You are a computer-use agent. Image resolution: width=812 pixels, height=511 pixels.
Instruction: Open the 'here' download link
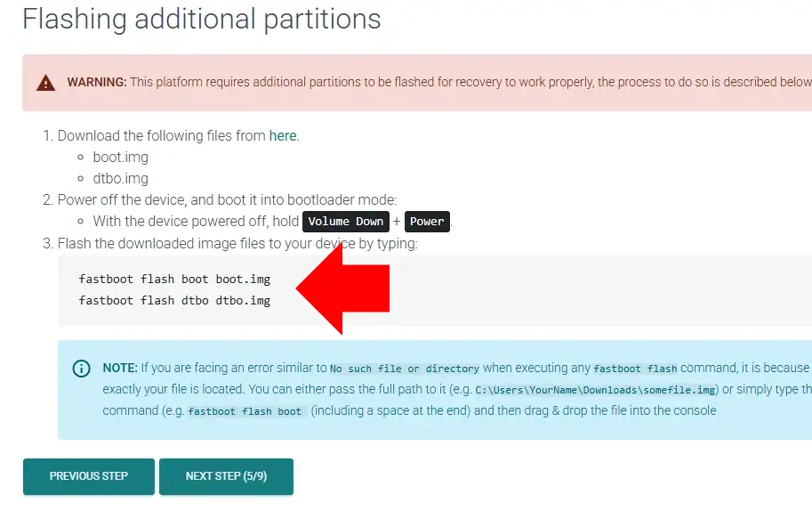coord(283,136)
